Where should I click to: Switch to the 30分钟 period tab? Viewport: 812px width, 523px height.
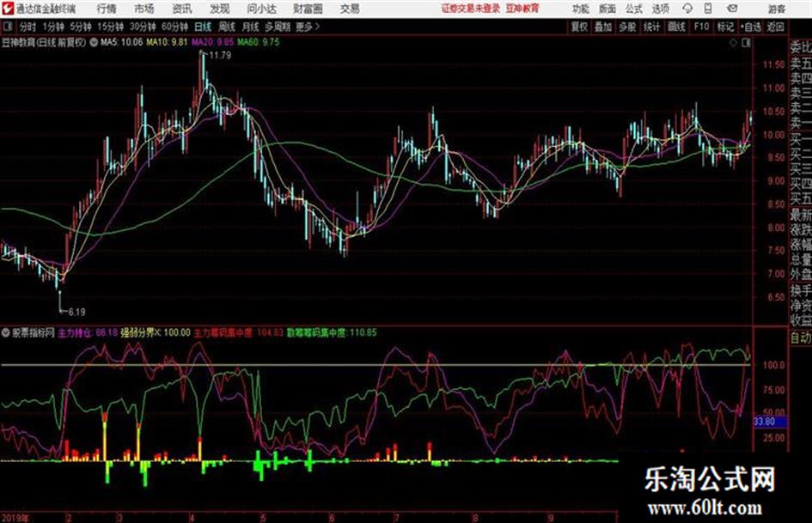[143, 27]
